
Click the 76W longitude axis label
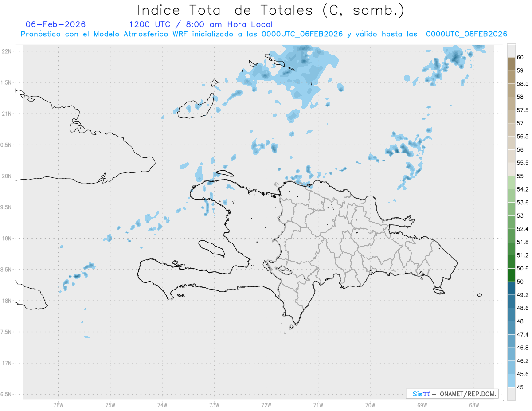pos(58,405)
